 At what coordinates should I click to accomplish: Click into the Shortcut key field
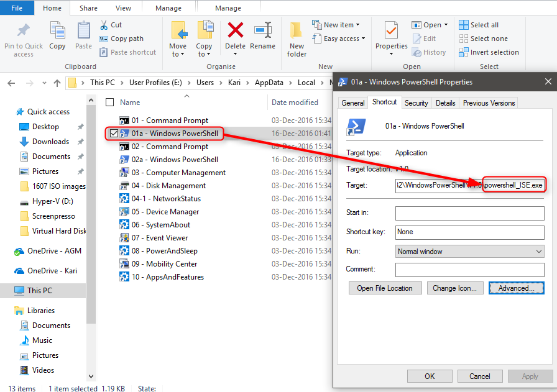[469, 232]
